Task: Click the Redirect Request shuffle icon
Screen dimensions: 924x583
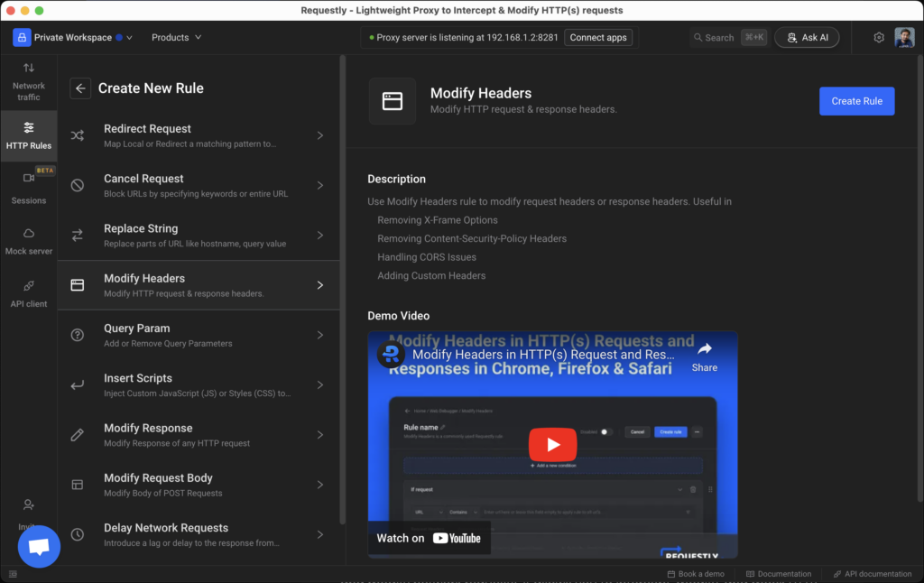Action: 78,135
